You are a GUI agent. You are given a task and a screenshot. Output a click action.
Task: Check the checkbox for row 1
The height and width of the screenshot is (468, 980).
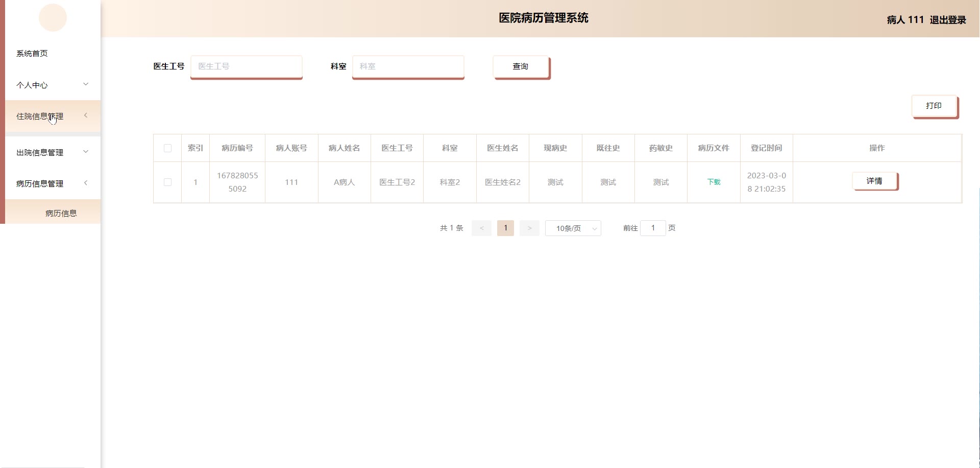coord(167,182)
